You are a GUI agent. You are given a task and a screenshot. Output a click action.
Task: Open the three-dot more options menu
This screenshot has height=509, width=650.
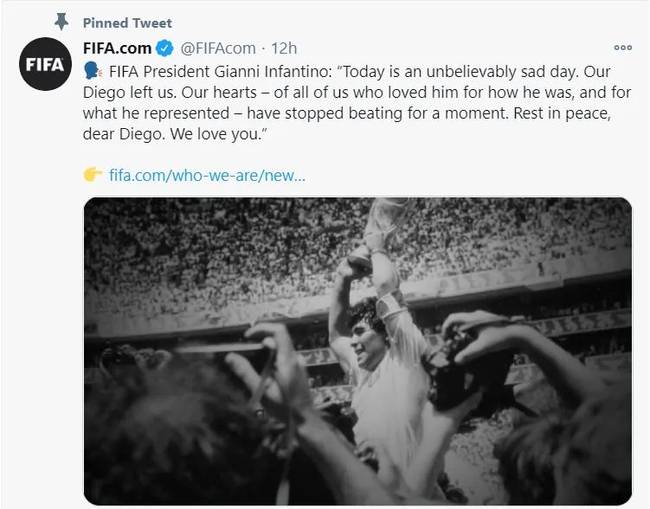623,48
